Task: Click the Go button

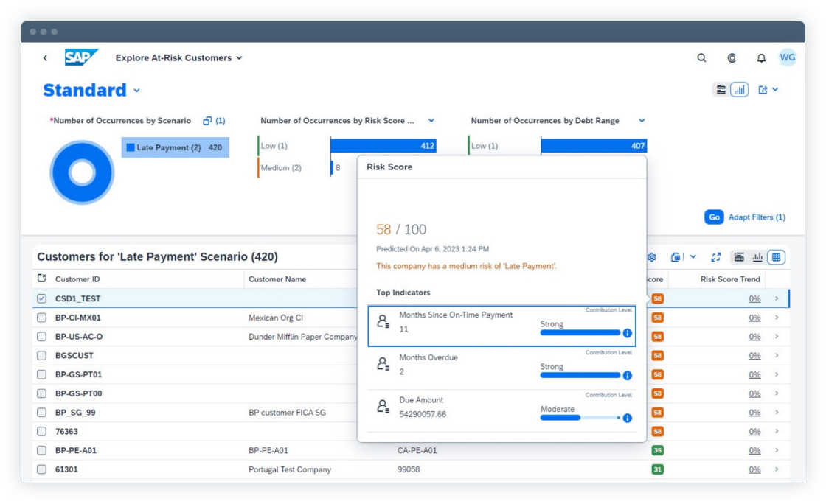Action: (714, 217)
